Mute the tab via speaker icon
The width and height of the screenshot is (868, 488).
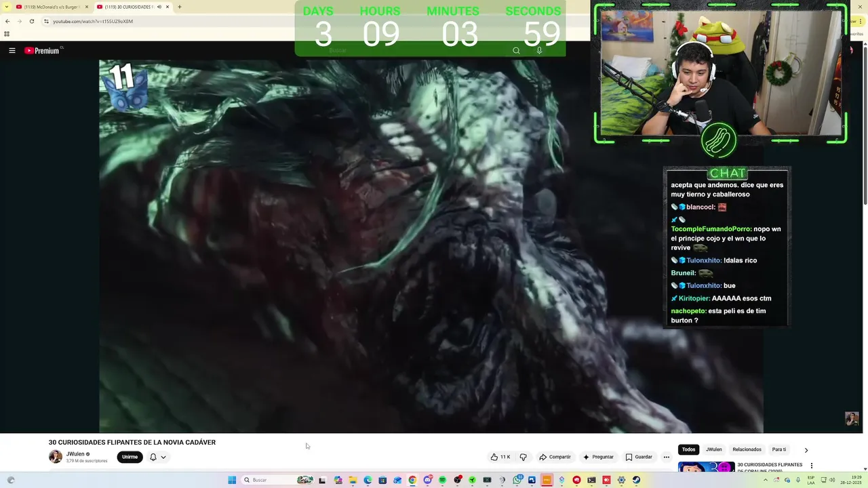pos(159,7)
